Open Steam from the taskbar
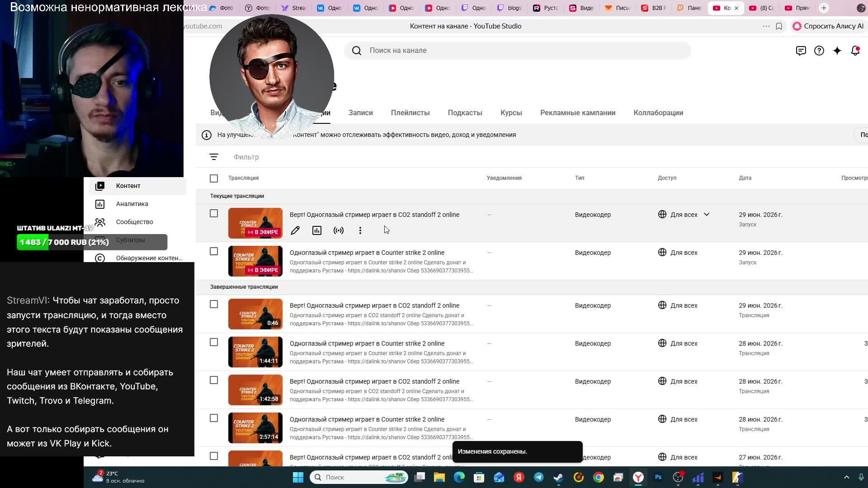The height and width of the screenshot is (488, 868). pos(559,477)
